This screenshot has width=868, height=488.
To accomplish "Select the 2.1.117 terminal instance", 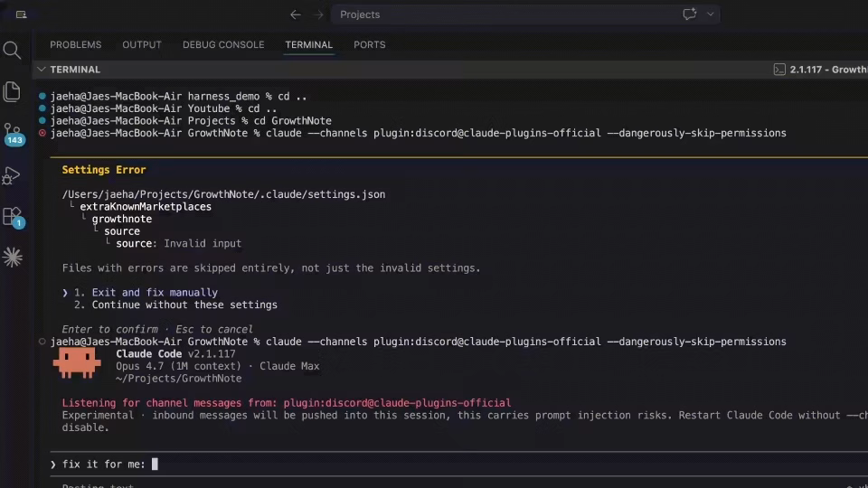I will (820, 70).
